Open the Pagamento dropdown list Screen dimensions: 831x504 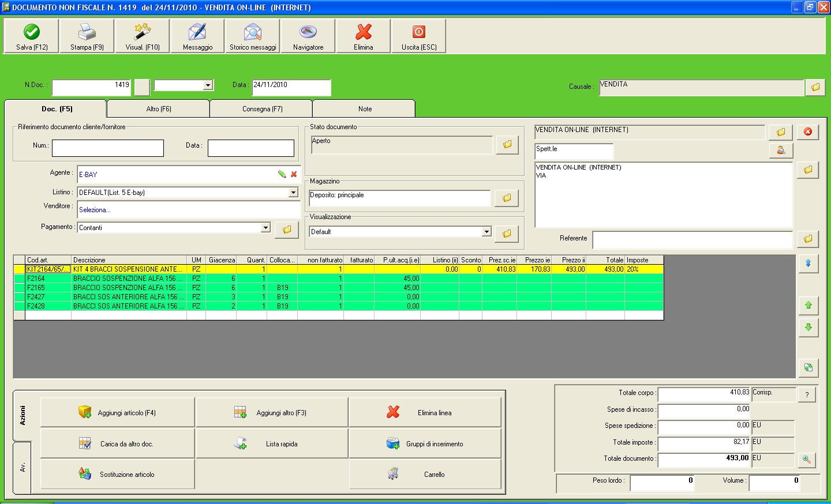(x=265, y=228)
